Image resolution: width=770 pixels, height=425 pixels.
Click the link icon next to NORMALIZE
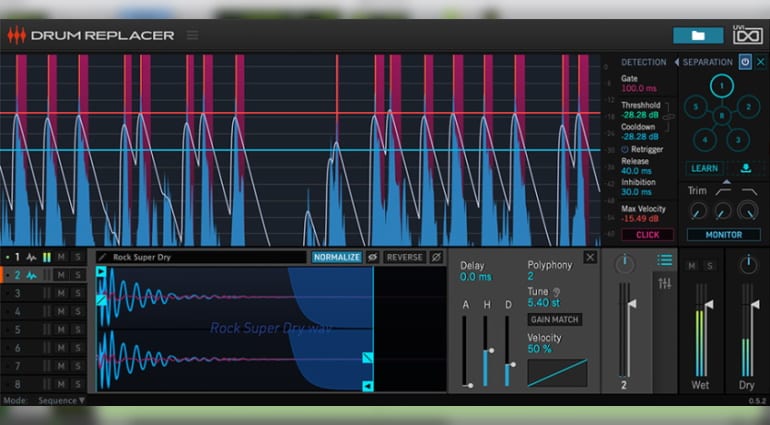pyautogui.click(x=373, y=257)
